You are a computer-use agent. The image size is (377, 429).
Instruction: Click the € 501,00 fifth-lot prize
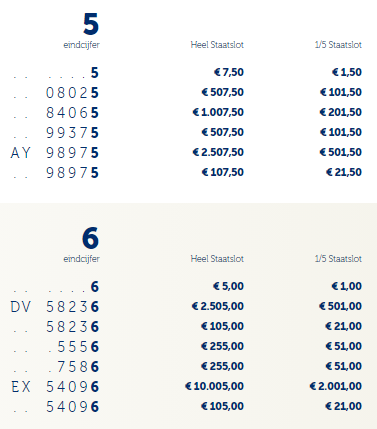tap(340, 306)
